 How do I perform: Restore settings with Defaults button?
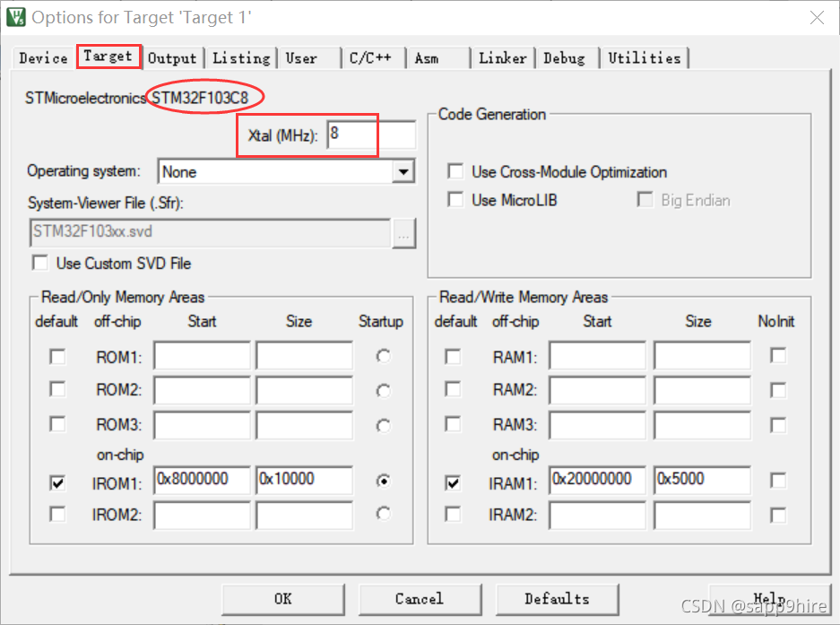click(557, 599)
